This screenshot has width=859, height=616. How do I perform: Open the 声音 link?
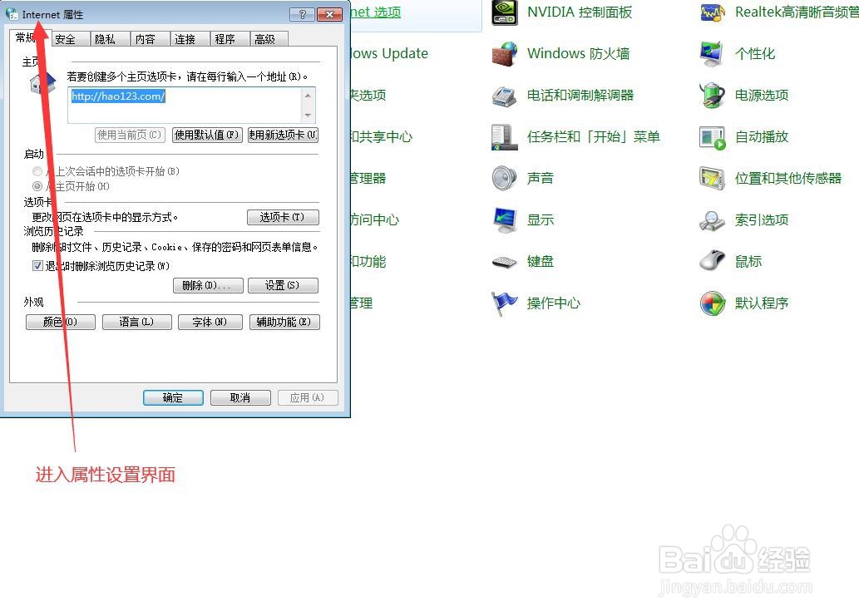pos(541,179)
